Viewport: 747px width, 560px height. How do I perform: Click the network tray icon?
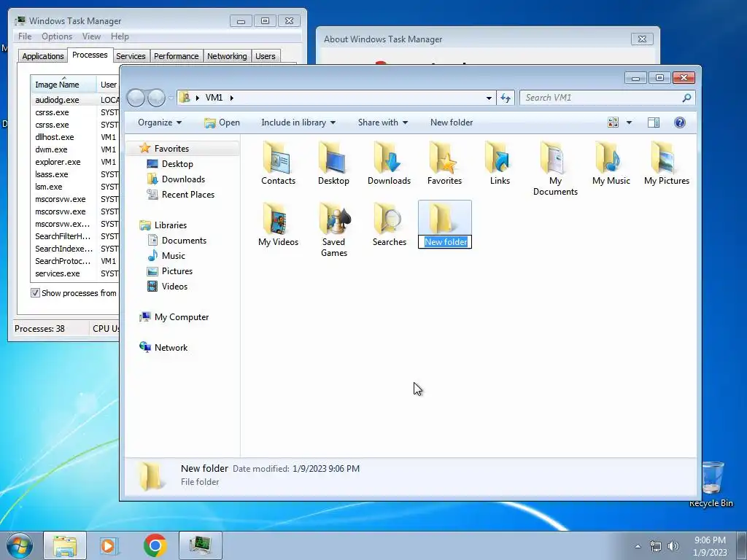(x=656, y=546)
